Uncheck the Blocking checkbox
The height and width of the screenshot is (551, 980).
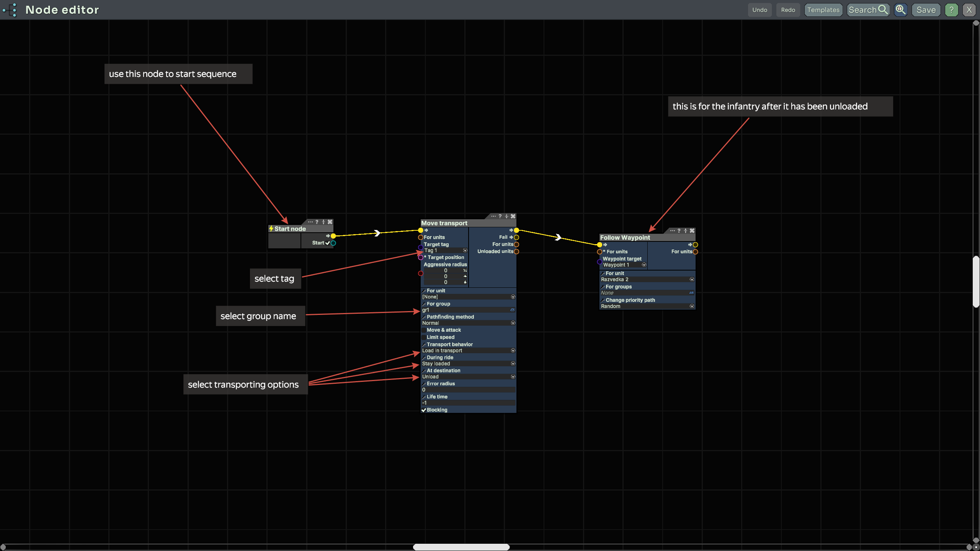[424, 410]
